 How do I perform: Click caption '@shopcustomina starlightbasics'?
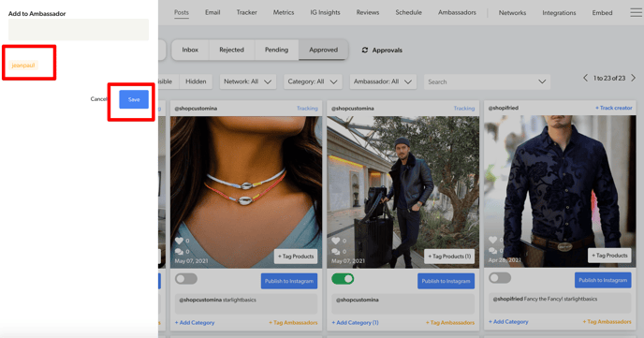coord(217,300)
